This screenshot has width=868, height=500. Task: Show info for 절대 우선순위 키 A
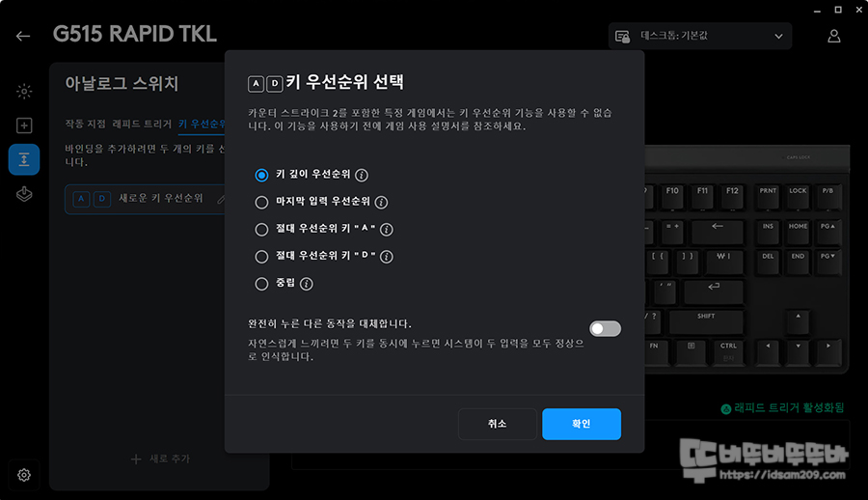pos(387,230)
